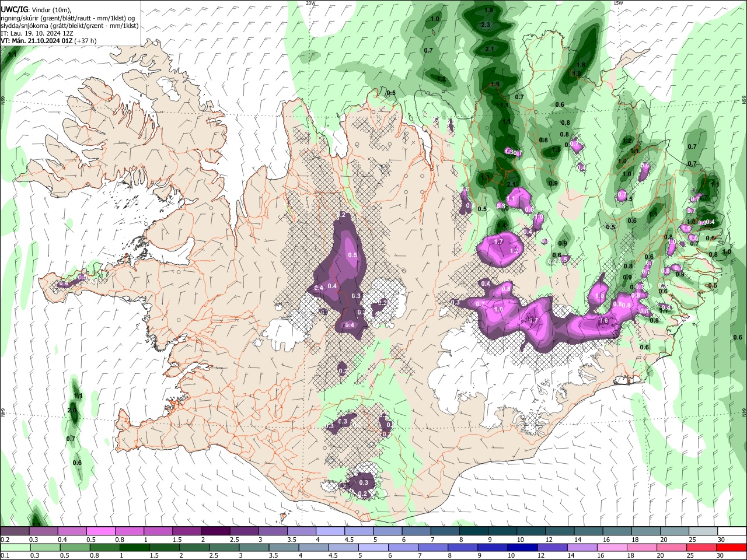The height and width of the screenshot is (560, 747).
Task: Select the bright red swatch after 30 in lower row
Action: (x=731, y=547)
